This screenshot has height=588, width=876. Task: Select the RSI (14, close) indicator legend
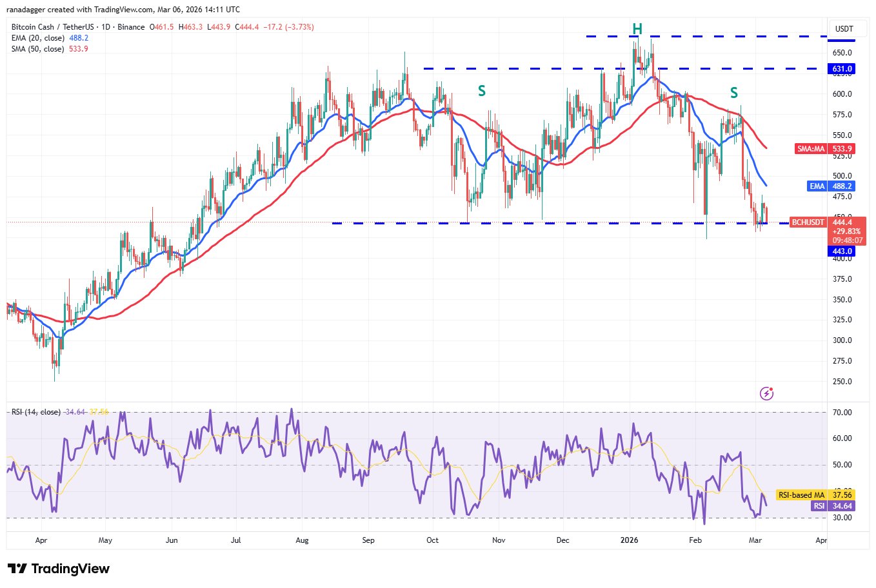click(x=42, y=412)
